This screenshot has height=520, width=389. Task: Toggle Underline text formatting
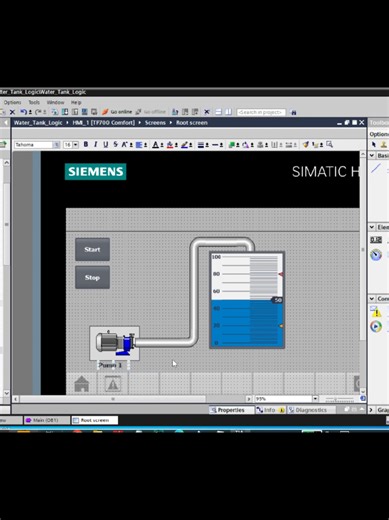point(106,144)
